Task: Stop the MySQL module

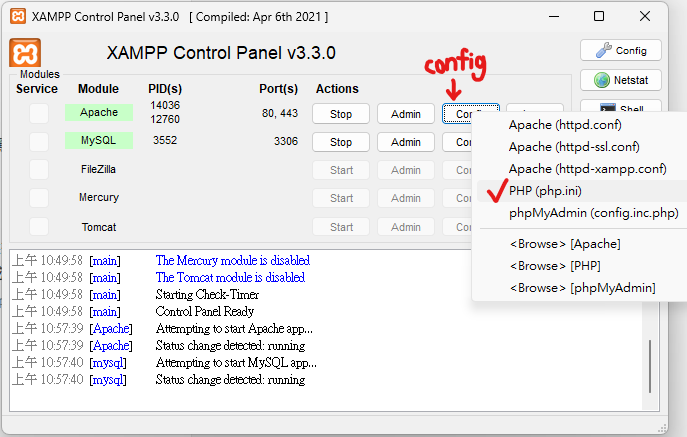Action: (x=341, y=142)
